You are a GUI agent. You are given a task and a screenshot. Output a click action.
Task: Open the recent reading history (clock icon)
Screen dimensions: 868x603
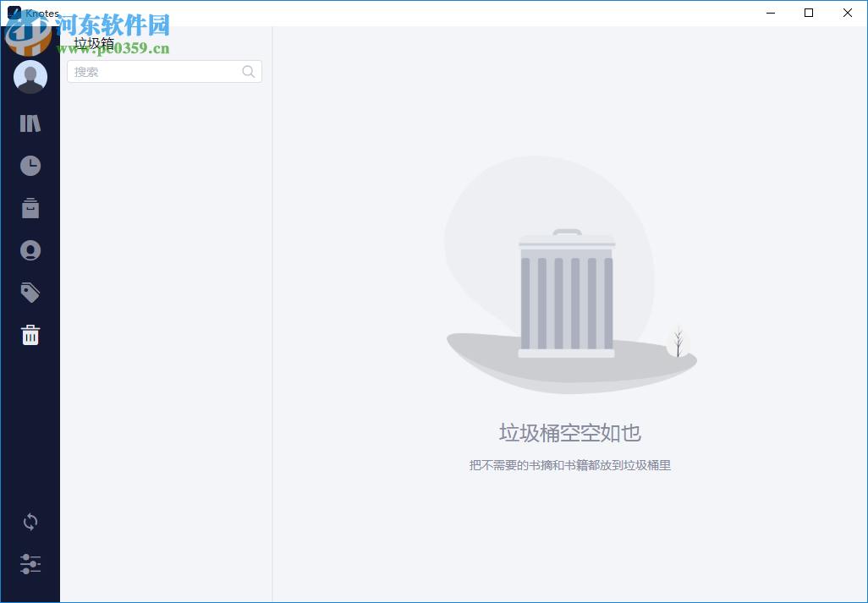30,165
